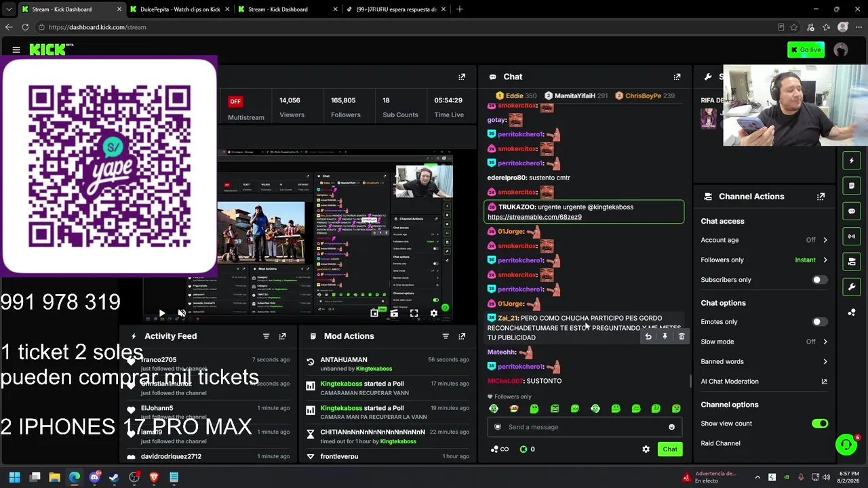This screenshot has height=488, width=868.
Task: Click the Send a message input field
Action: pyautogui.click(x=585, y=427)
